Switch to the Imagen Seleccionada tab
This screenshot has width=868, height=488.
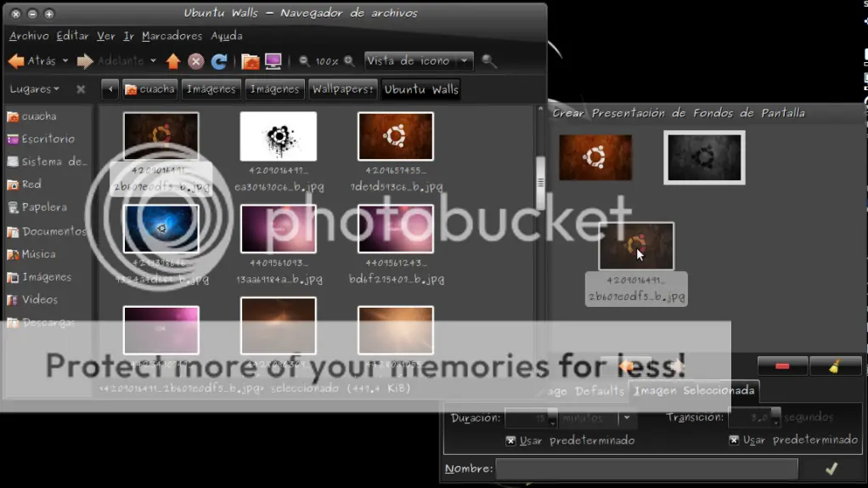click(694, 390)
